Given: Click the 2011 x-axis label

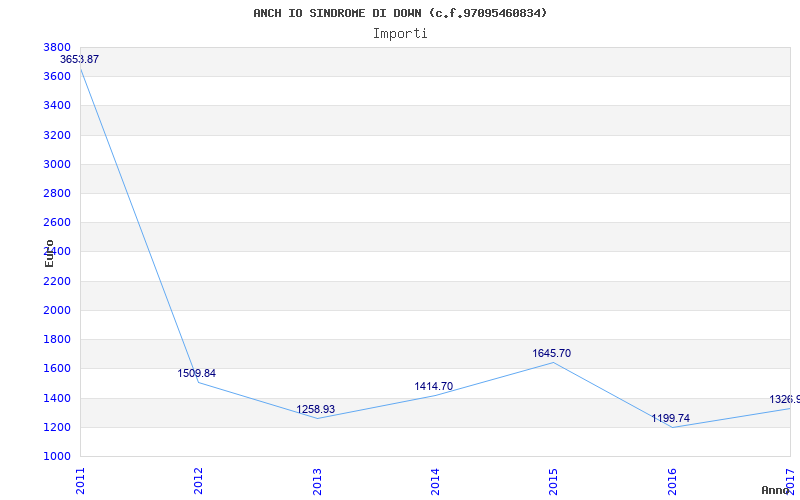Looking at the screenshot, I should click(x=80, y=481).
